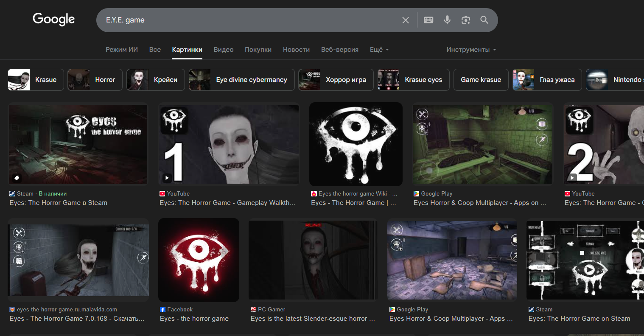The height and width of the screenshot is (336, 644).
Task: Click the 'PC Gamer' source label
Action: pyautogui.click(x=268, y=309)
